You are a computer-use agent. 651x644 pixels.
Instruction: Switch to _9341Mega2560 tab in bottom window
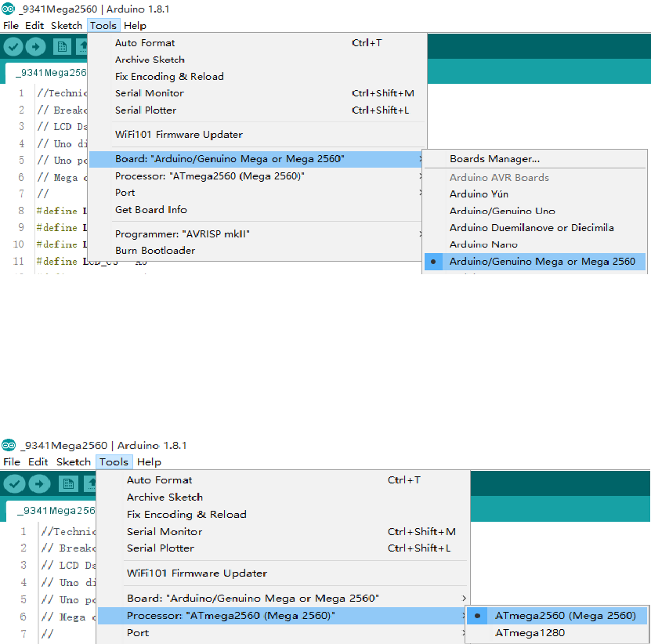51,510
